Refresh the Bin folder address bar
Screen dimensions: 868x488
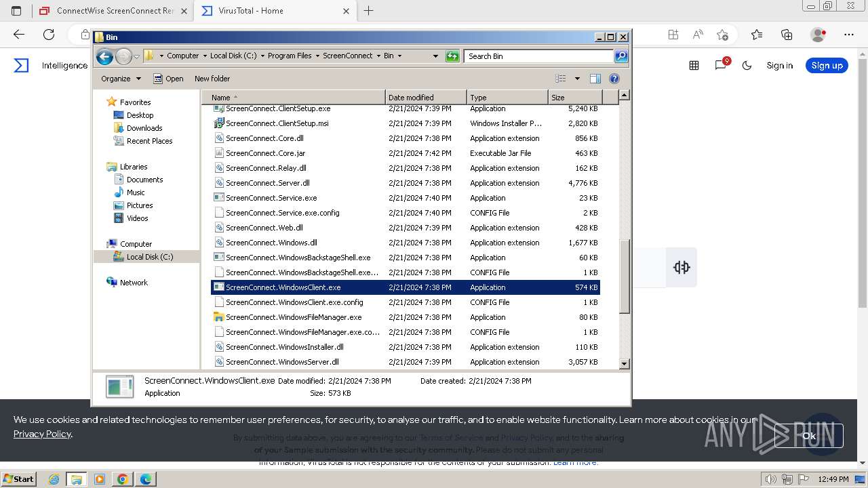point(452,56)
